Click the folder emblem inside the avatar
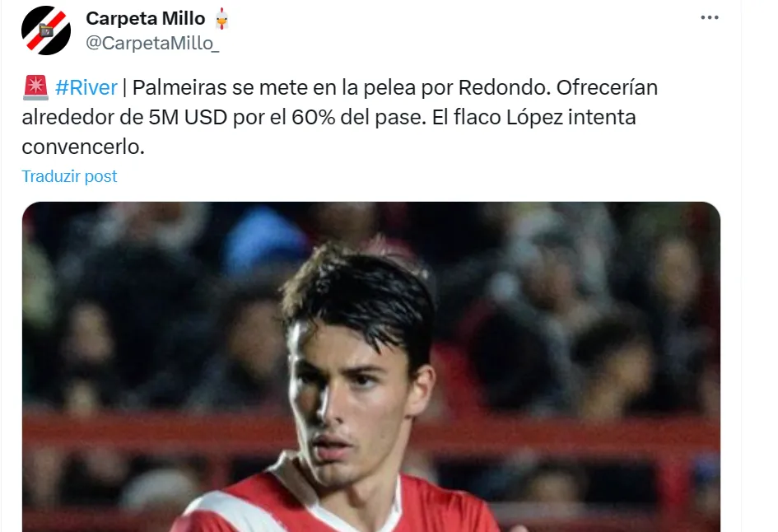The width and height of the screenshot is (778, 532). click(x=46, y=30)
